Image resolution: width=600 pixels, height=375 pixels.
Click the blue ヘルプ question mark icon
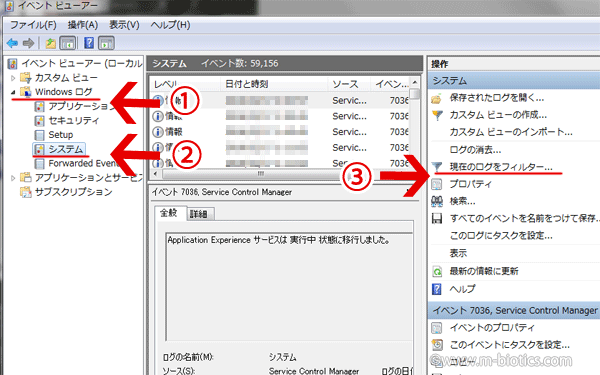click(437, 289)
